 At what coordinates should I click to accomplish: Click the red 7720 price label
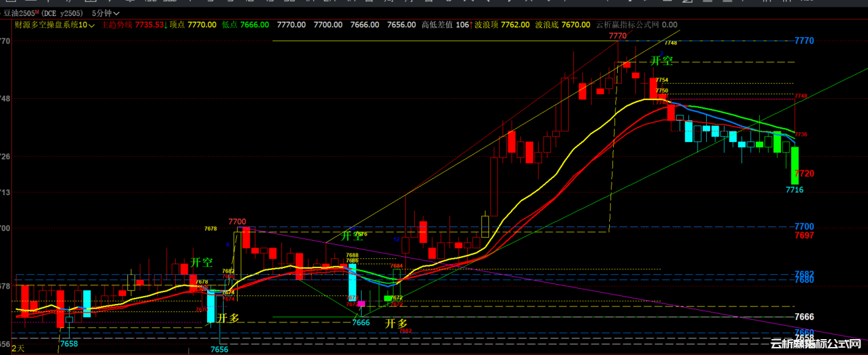[804, 173]
